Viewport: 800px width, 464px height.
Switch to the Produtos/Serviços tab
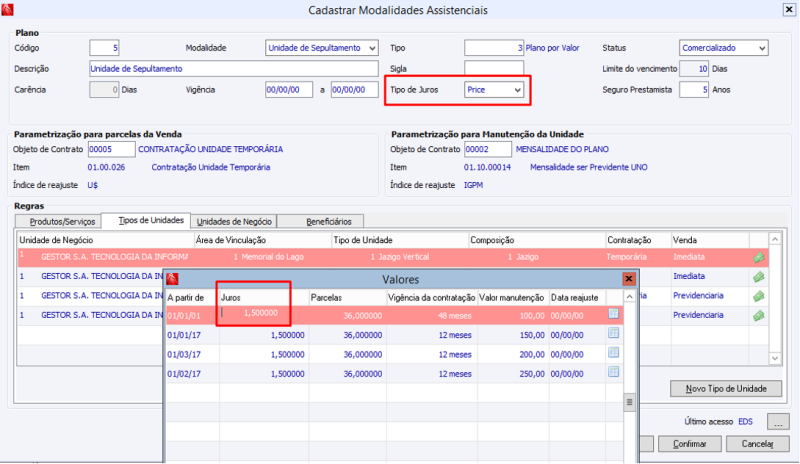pyautogui.click(x=64, y=221)
